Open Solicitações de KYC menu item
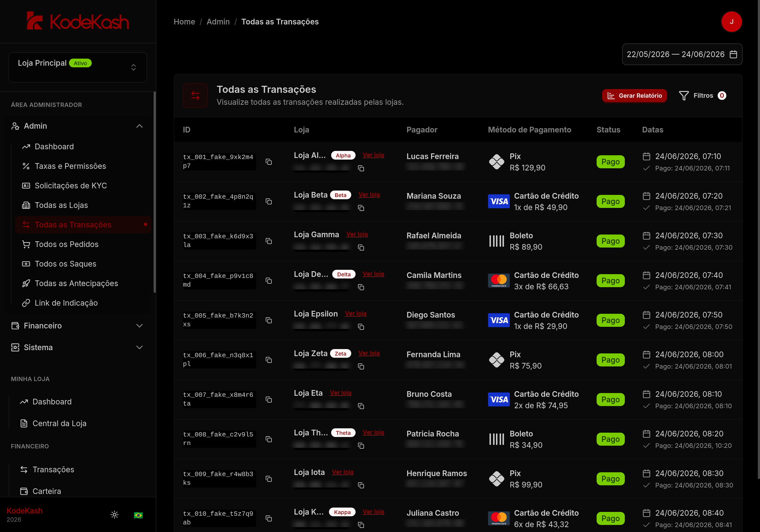 click(x=71, y=186)
